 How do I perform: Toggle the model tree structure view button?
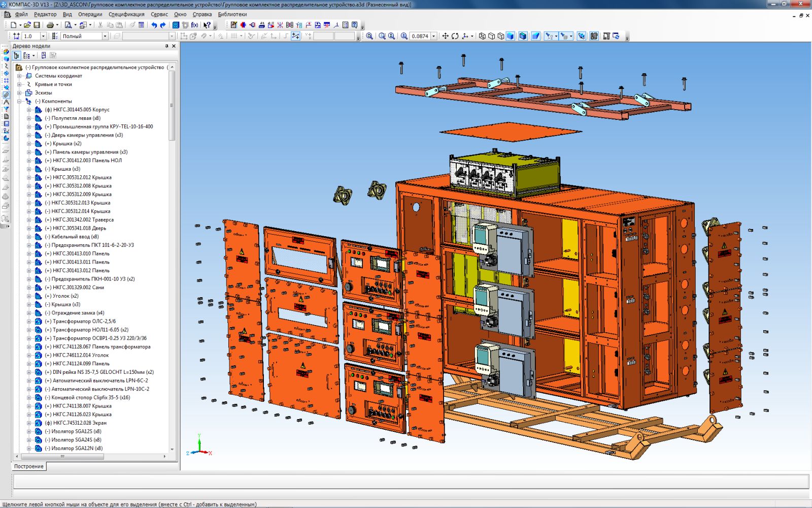[16, 55]
